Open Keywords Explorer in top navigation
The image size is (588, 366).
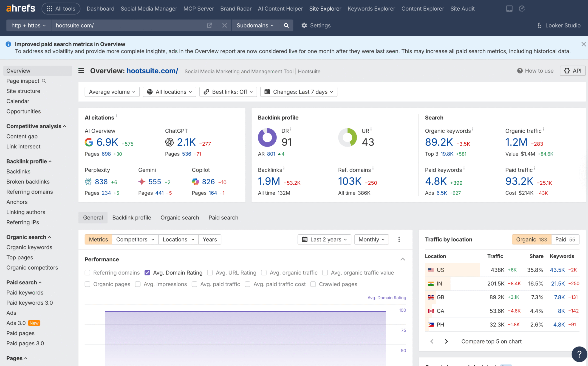coord(371,9)
